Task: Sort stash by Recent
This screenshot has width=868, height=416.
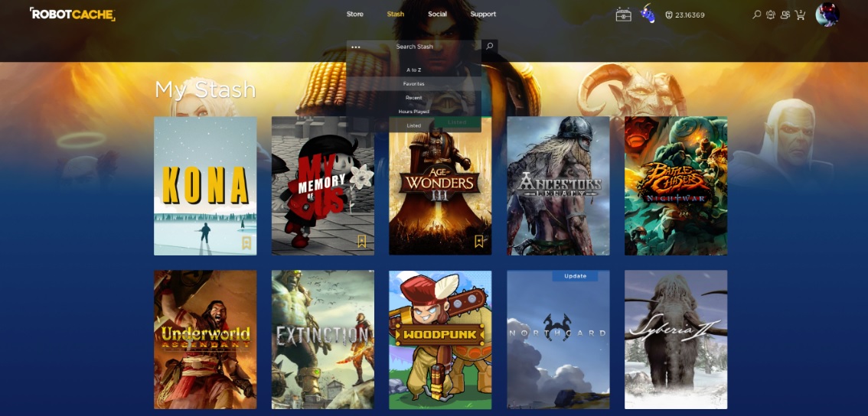Action: click(413, 98)
